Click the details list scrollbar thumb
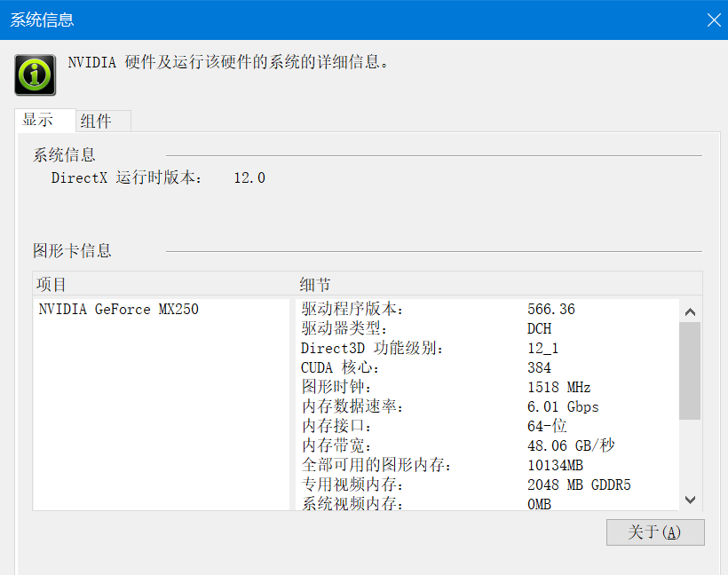This screenshot has width=728, height=575. [690, 371]
